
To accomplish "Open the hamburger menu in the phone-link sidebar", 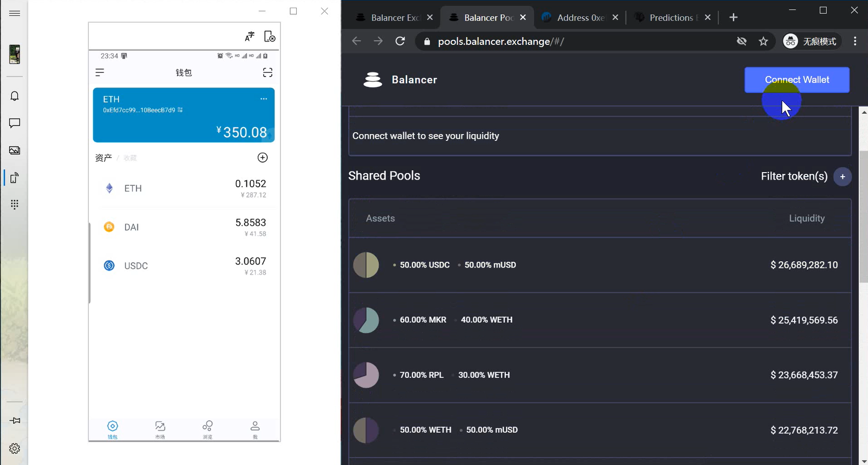I will 14,13.
